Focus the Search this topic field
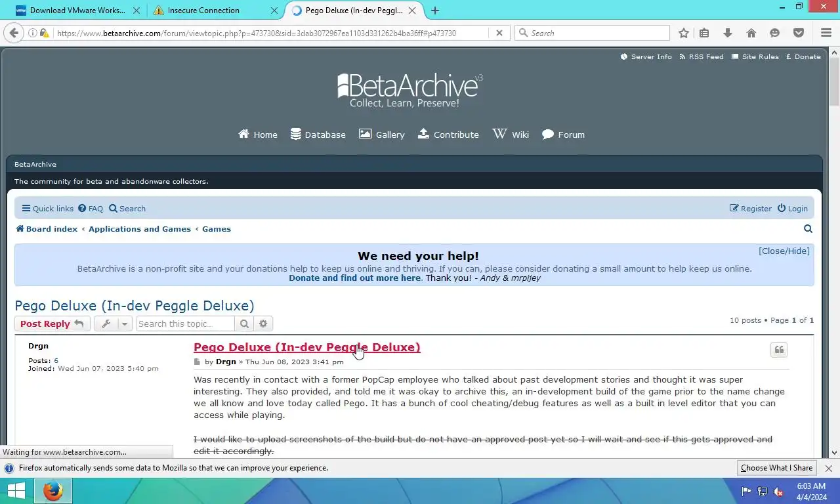The width and height of the screenshot is (840, 504). pos(185,324)
